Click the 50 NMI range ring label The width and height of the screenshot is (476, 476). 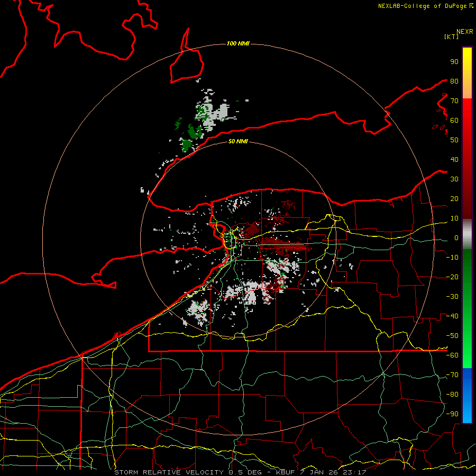238,141
